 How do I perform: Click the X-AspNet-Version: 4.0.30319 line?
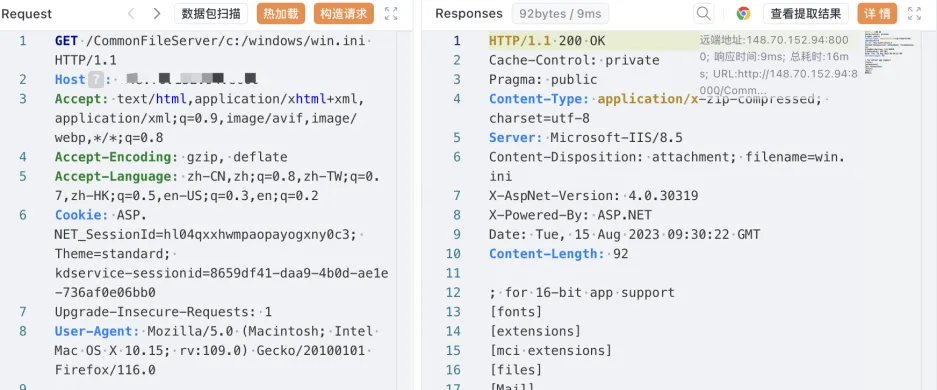(x=593, y=196)
